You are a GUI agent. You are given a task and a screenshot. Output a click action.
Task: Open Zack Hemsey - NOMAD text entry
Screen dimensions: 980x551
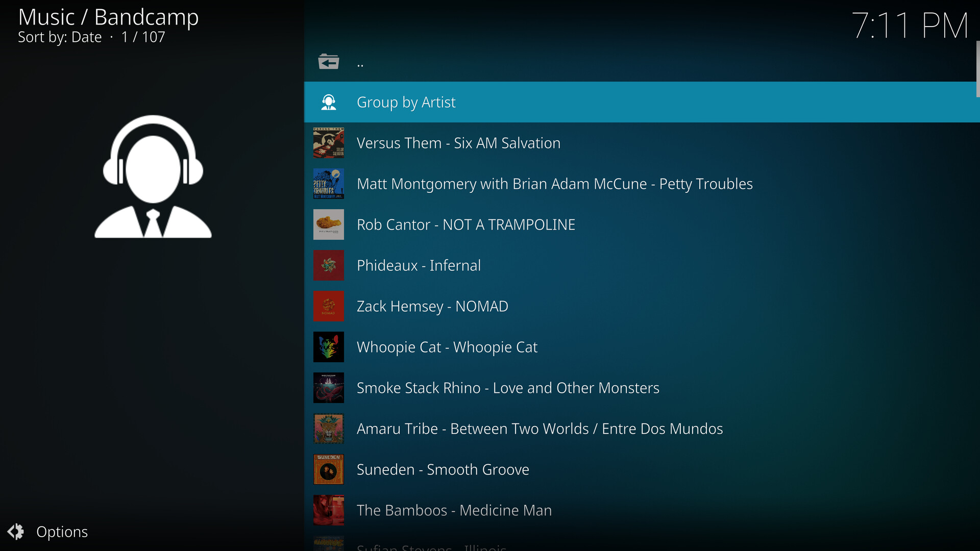coord(432,306)
